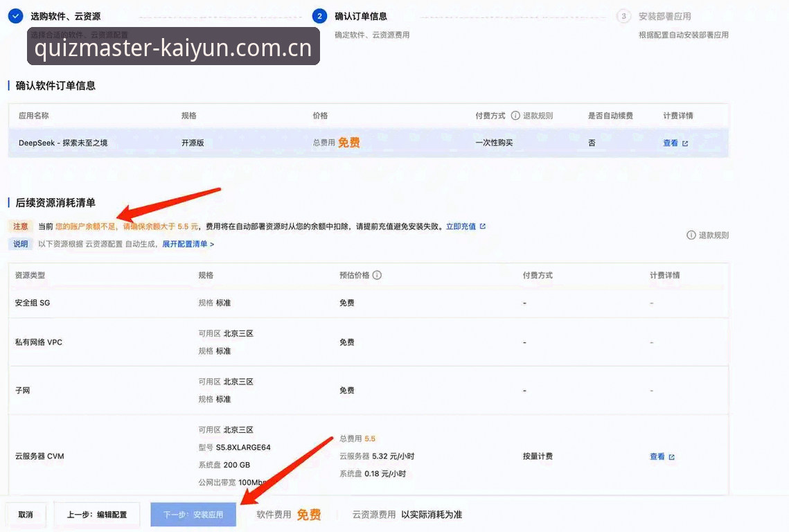789x532 pixels.
Task: Click 后续资源消耗清单 section heading
Action: point(55,203)
